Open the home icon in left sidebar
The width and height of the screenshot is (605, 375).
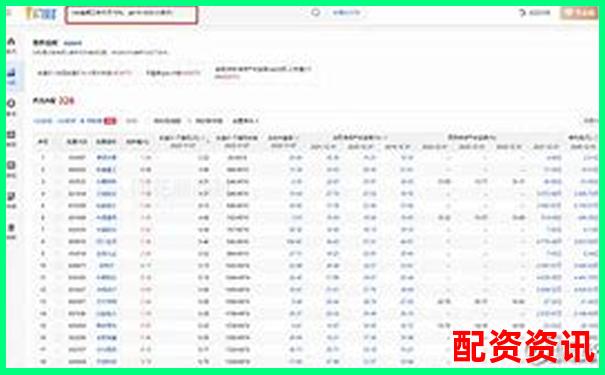pos(12,41)
